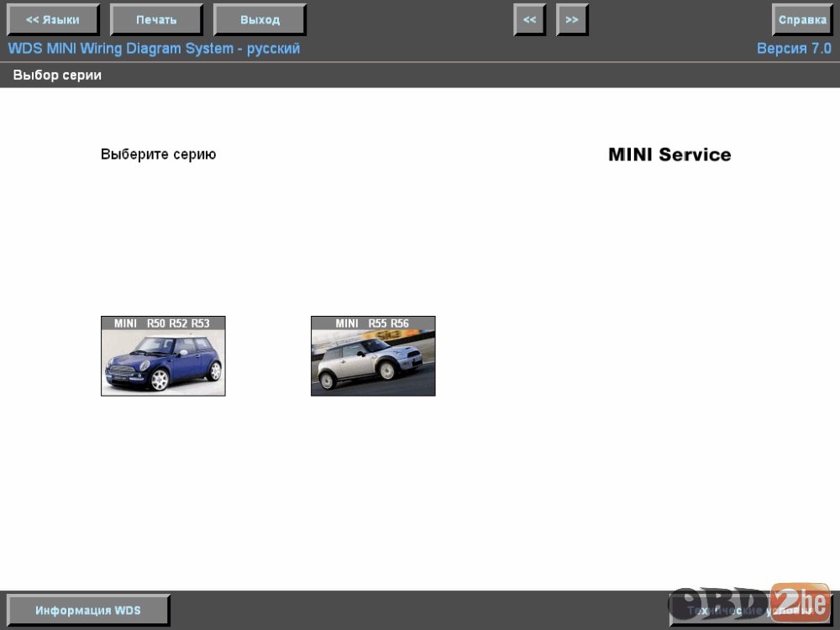
Task: Open Технические условия button at bottom right
Action: (x=750, y=610)
